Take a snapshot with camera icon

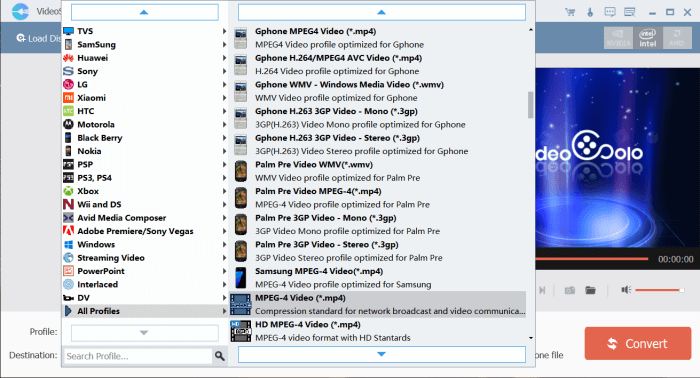[x=570, y=290]
